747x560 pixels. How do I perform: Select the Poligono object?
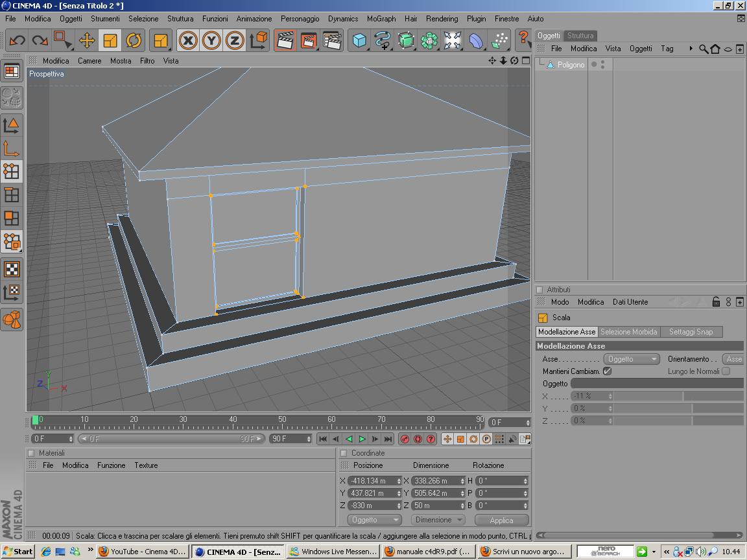[571, 65]
